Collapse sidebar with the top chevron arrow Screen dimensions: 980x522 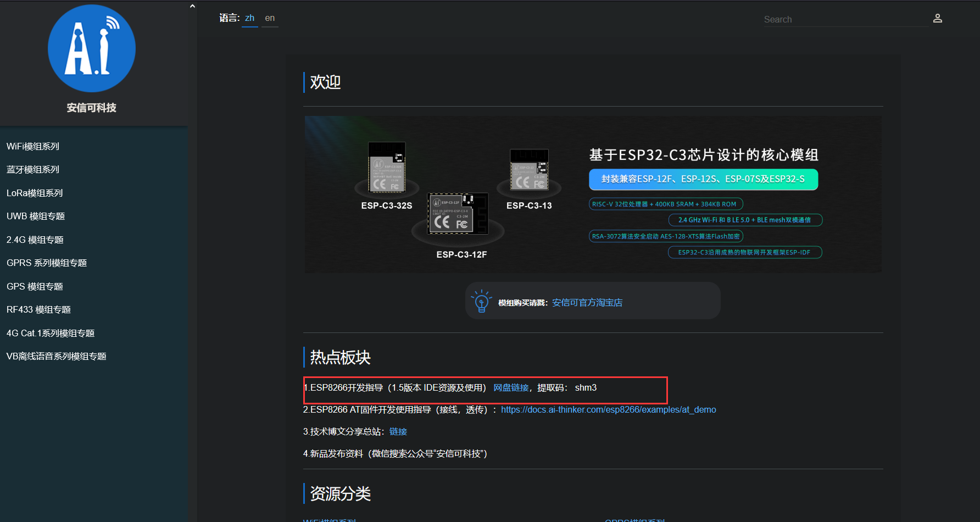click(192, 6)
